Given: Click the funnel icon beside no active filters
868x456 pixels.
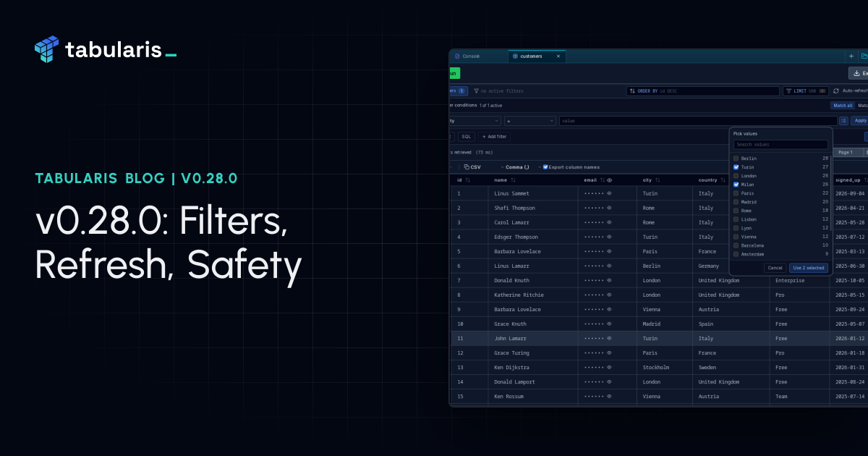Looking at the screenshot, I should [476, 91].
